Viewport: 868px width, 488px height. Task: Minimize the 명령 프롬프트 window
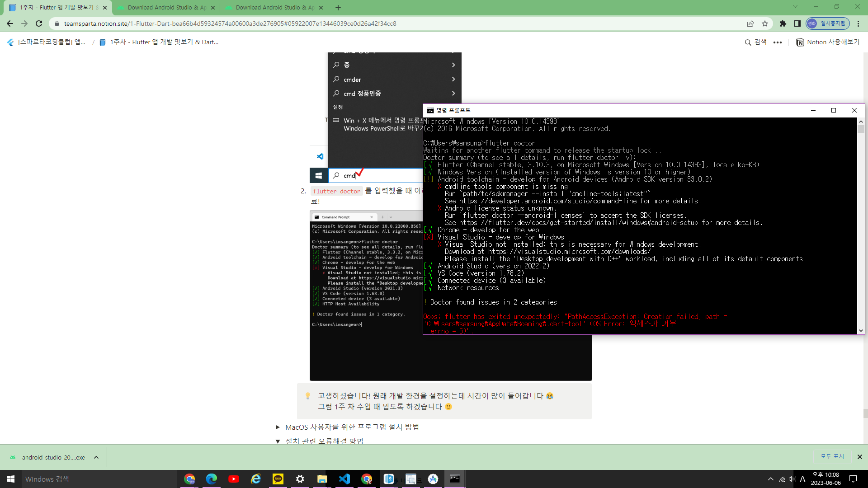(x=813, y=110)
